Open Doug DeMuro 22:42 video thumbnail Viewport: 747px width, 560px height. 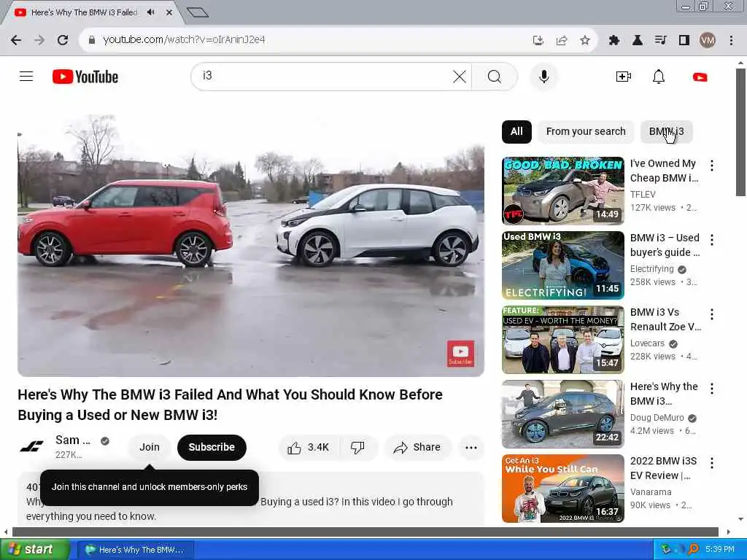point(562,414)
